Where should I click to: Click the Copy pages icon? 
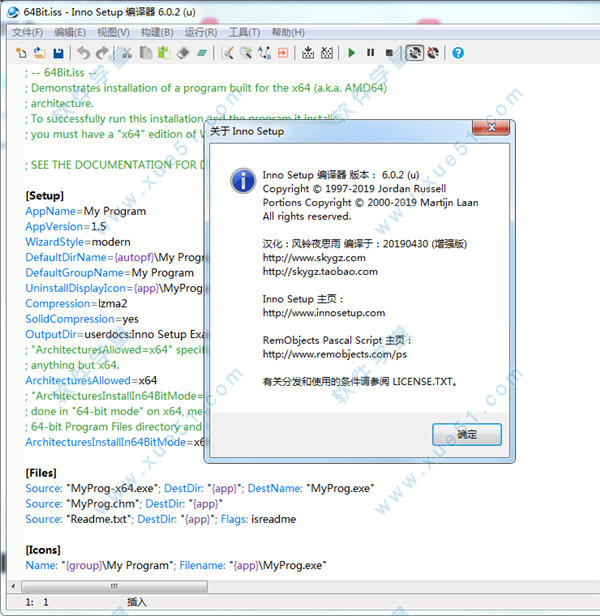(x=146, y=53)
